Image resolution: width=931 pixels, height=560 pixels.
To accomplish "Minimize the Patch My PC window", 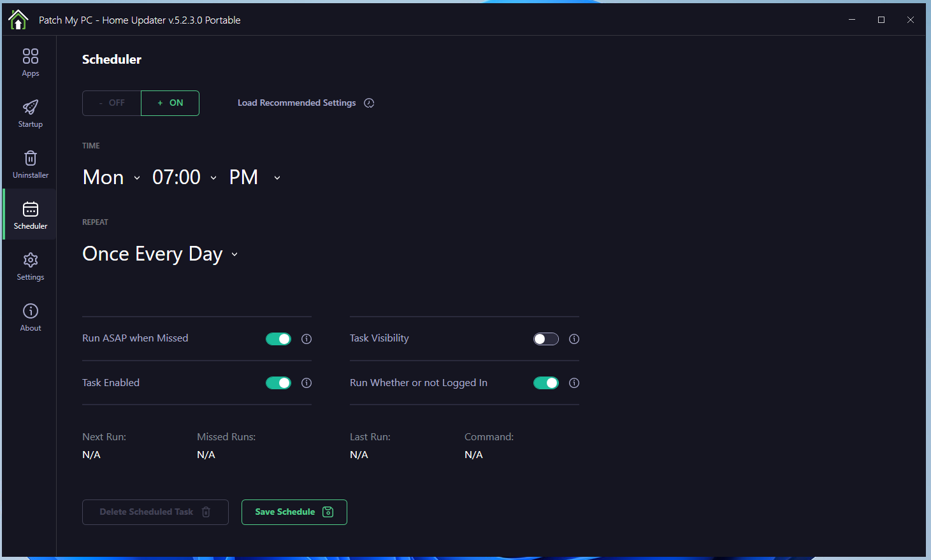I will [x=852, y=20].
